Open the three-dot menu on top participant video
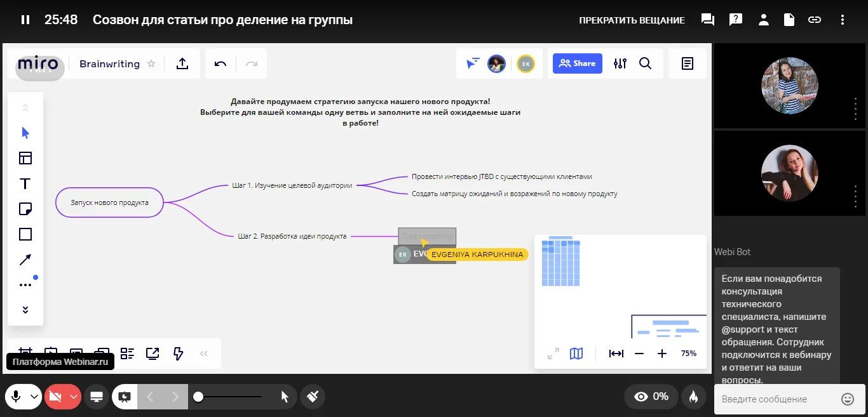 pos(856,110)
